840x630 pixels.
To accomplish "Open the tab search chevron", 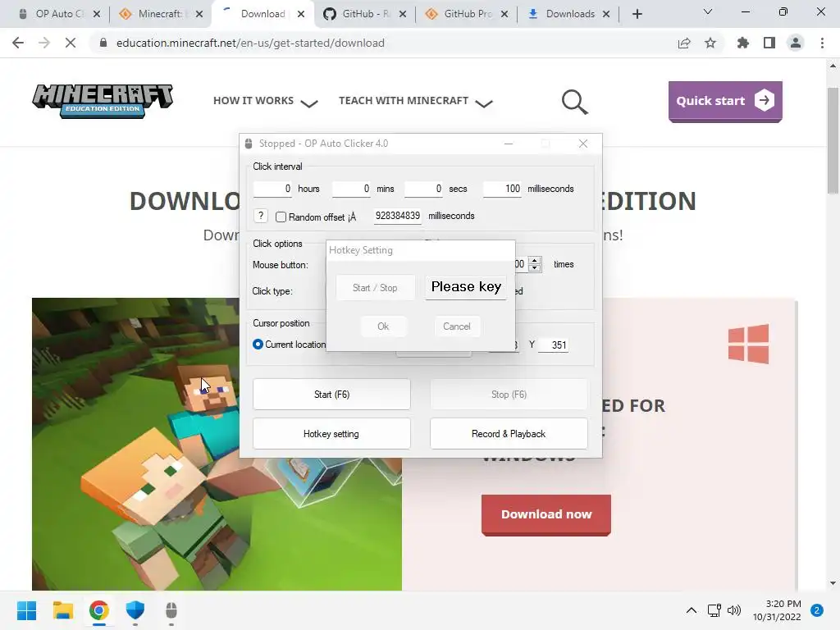I will (708, 11).
